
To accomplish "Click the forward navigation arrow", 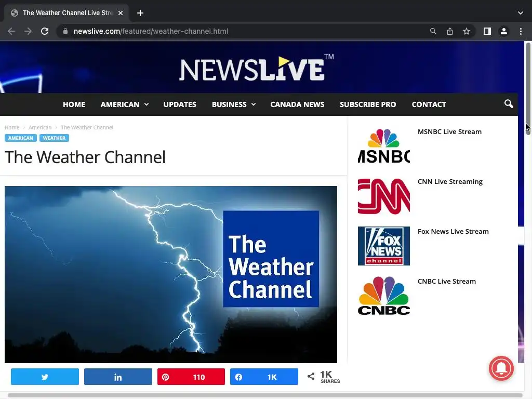I will pyautogui.click(x=28, y=31).
